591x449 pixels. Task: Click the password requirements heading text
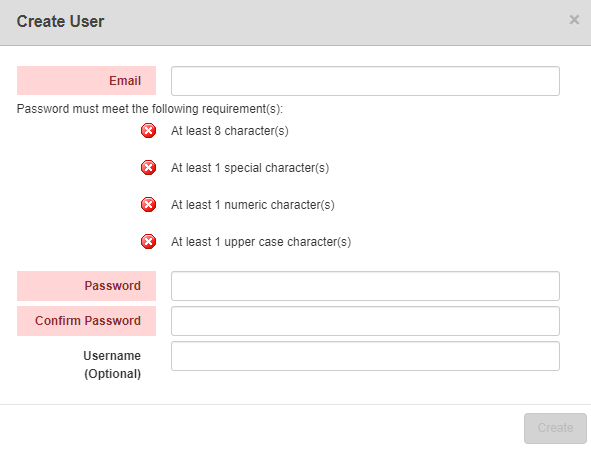[x=150, y=109]
